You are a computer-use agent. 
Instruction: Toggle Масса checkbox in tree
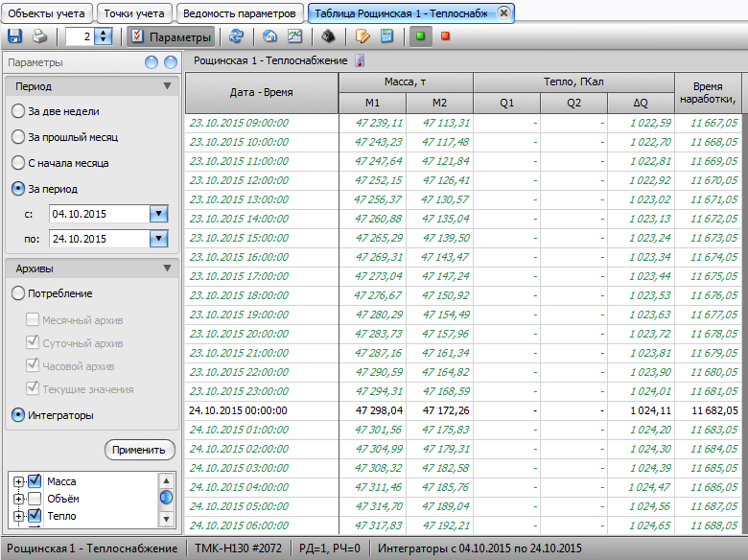(x=35, y=480)
